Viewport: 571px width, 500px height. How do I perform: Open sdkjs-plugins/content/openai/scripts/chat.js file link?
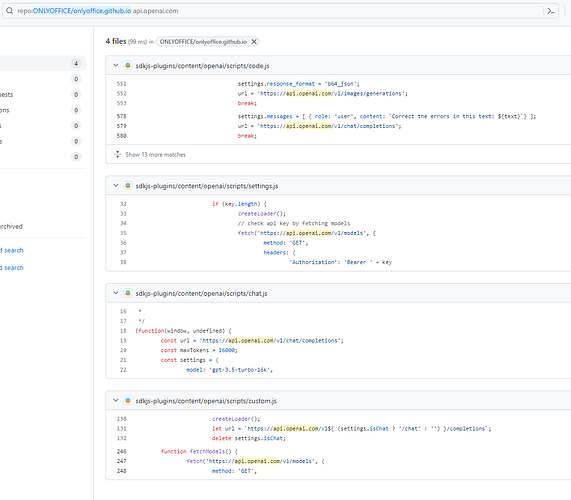pyautogui.click(x=201, y=294)
